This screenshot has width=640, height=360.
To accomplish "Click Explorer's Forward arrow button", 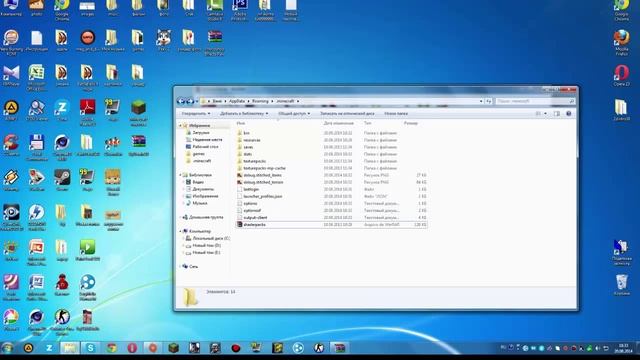I will point(190,101).
